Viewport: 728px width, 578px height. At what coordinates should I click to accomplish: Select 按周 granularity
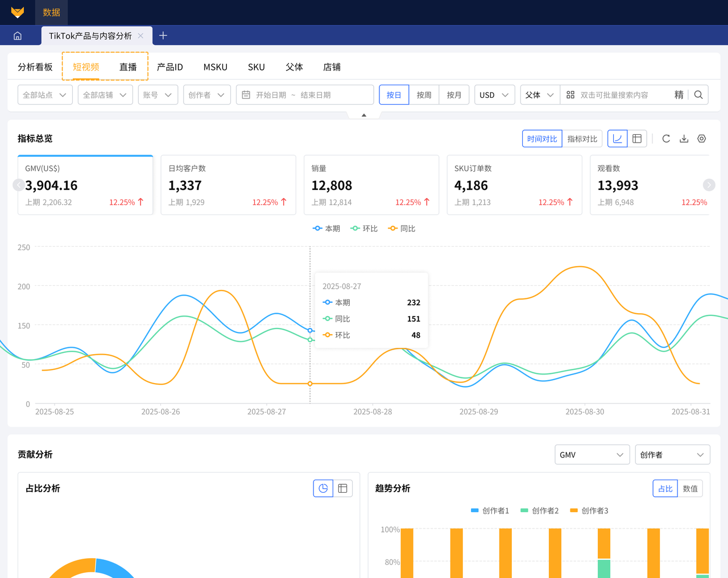[x=424, y=95]
